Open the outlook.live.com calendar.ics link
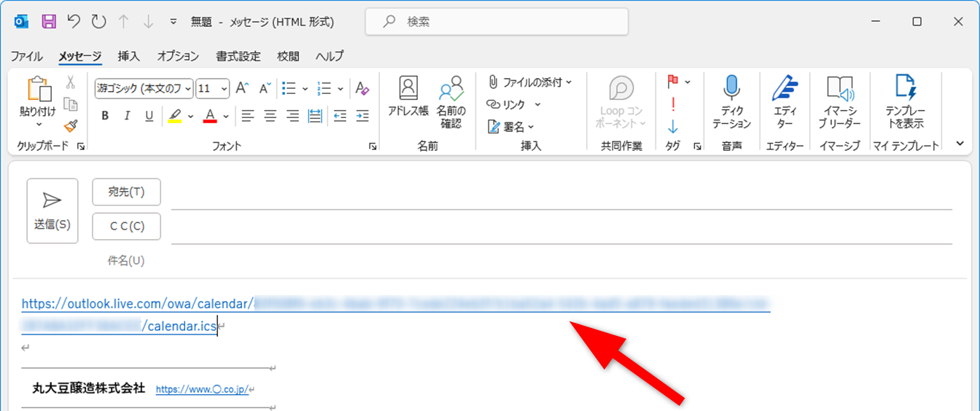 pyautogui.click(x=395, y=314)
